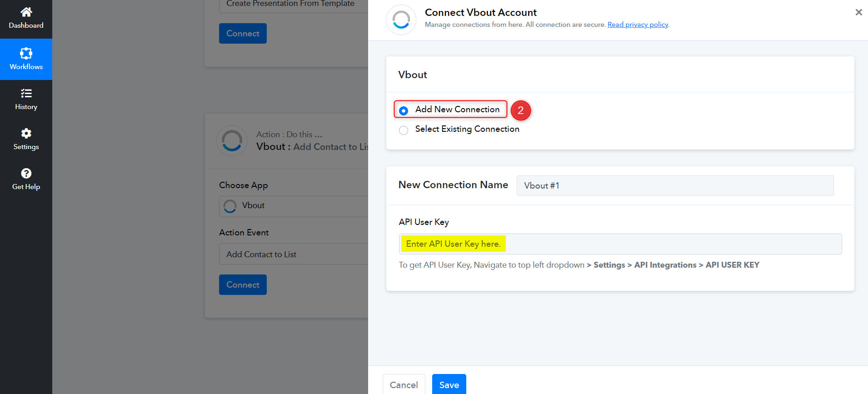Image resolution: width=868 pixels, height=394 pixels.
Task: Open the History list icon
Action: (26, 93)
